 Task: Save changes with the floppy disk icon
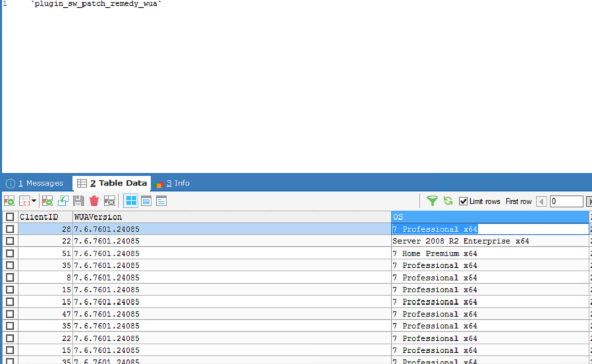pos(78,201)
